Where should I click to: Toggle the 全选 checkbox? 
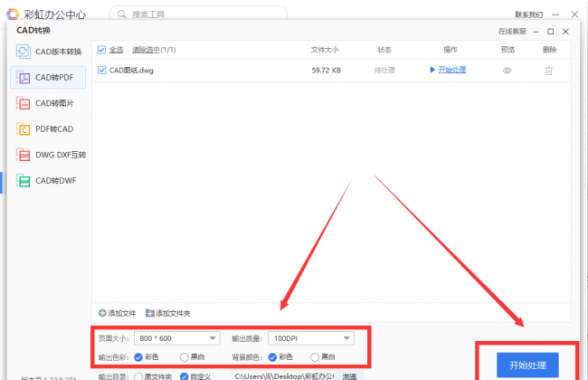pos(101,50)
